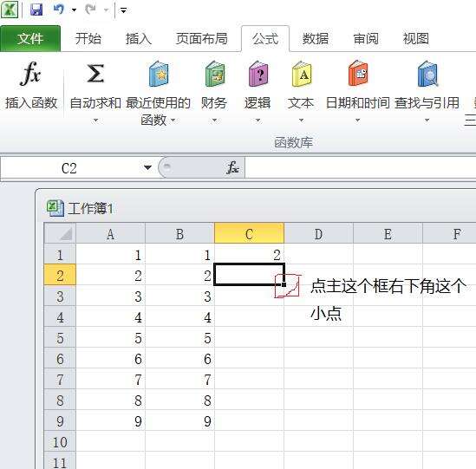Click into the formula bar input
Screen dimensions: 476x469
pos(361,168)
